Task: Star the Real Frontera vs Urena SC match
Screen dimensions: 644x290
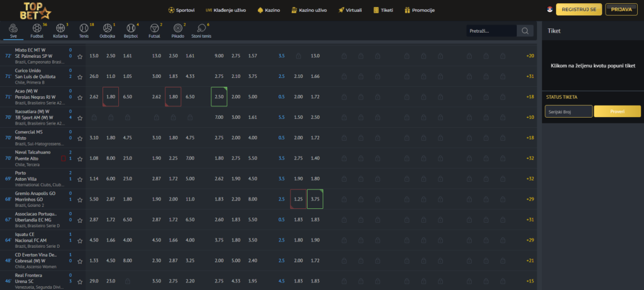Action: click(x=80, y=282)
